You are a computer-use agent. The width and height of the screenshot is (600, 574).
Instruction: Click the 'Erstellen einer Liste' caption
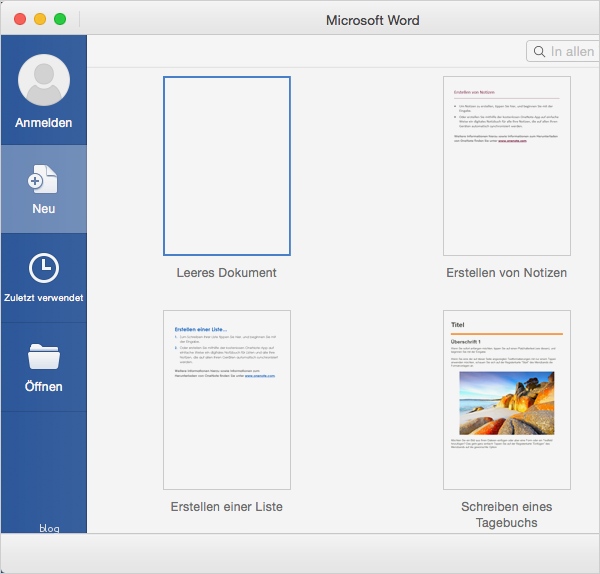(x=227, y=507)
